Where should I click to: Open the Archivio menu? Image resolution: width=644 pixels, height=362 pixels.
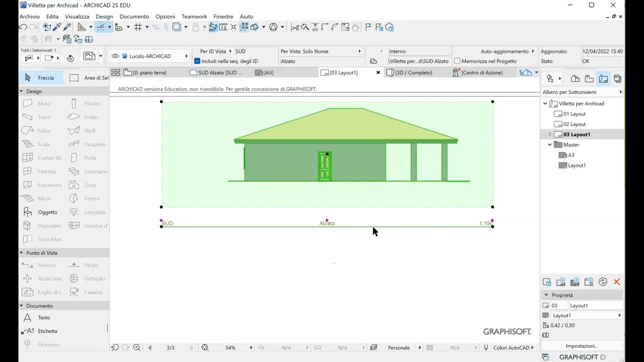click(30, 17)
